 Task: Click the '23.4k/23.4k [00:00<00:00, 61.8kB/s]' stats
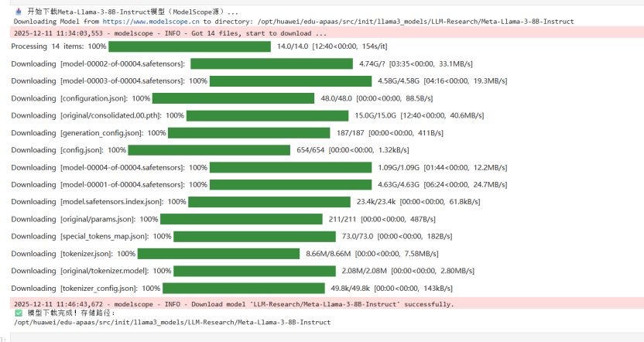tap(419, 202)
